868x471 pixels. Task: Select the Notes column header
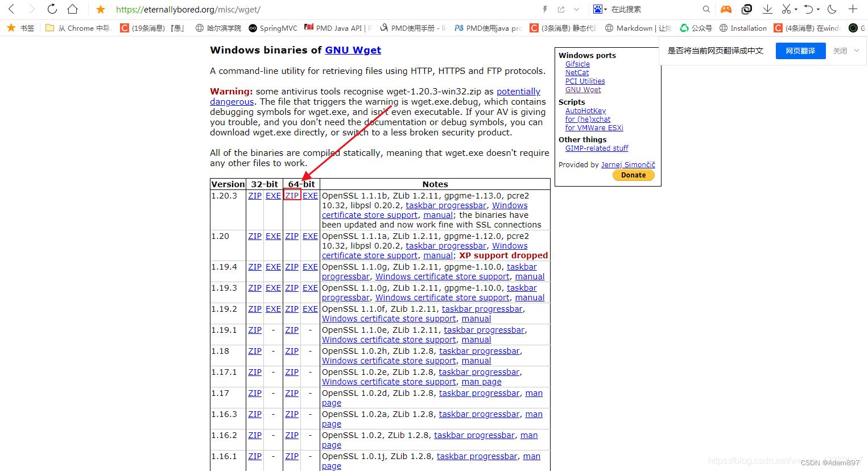pyautogui.click(x=435, y=184)
